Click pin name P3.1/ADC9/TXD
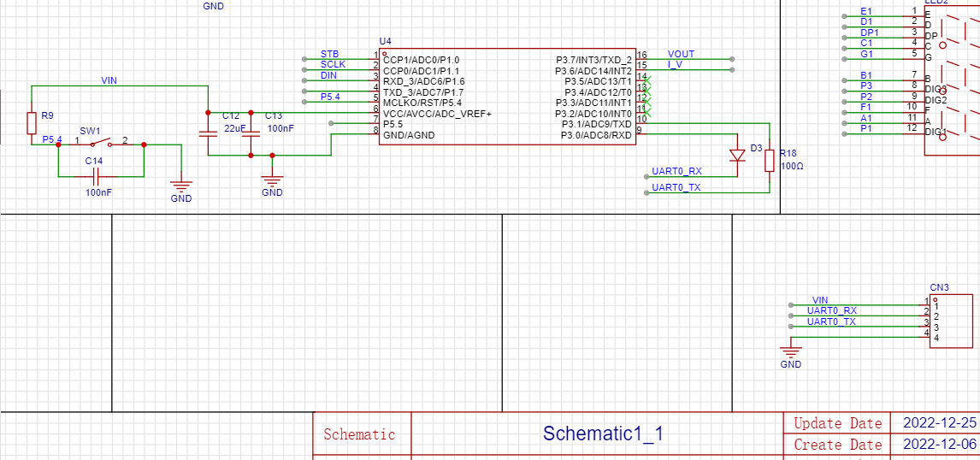Screen dimensions: 980x460 click(597, 124)
